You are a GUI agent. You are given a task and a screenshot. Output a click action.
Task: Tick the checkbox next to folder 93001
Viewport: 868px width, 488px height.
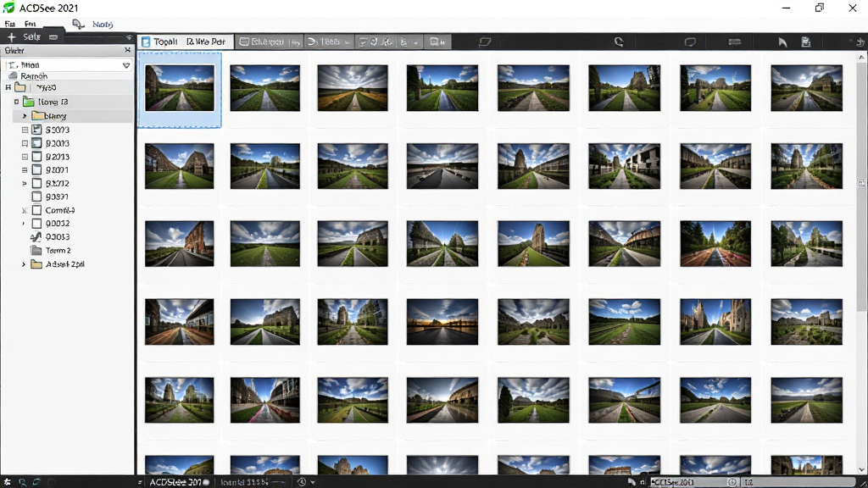(x=36, y=169)
